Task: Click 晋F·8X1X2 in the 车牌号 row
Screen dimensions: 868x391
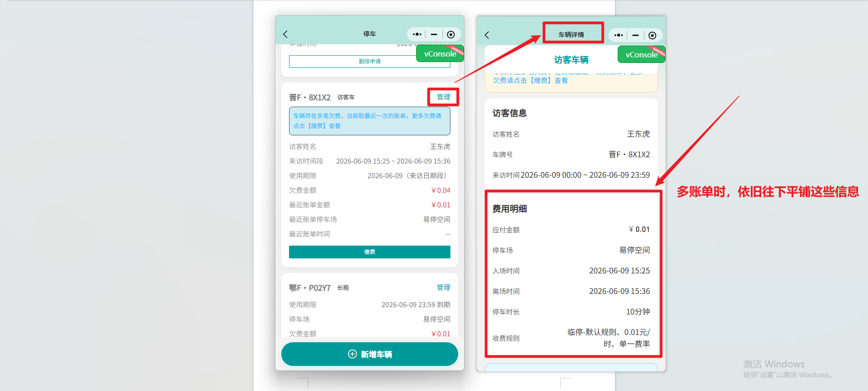Action: (x=630, y=154)
